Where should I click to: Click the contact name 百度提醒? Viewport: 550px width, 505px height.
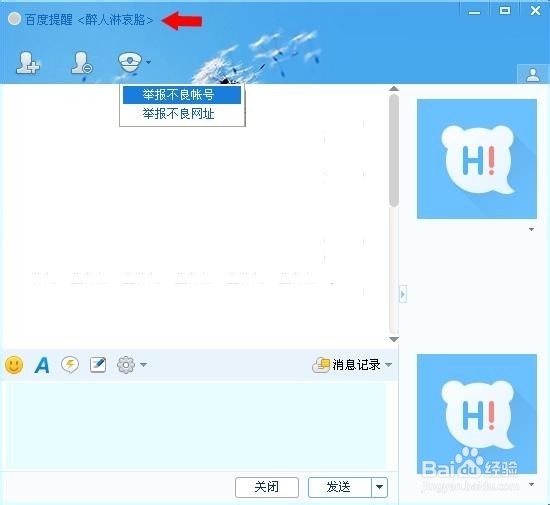pos(49,20)
